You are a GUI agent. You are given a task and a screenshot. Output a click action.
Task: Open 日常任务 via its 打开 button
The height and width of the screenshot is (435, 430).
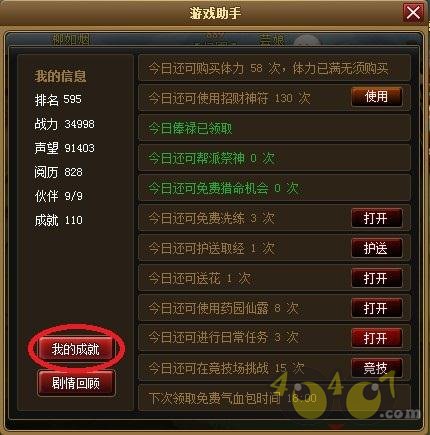point(376,338)
